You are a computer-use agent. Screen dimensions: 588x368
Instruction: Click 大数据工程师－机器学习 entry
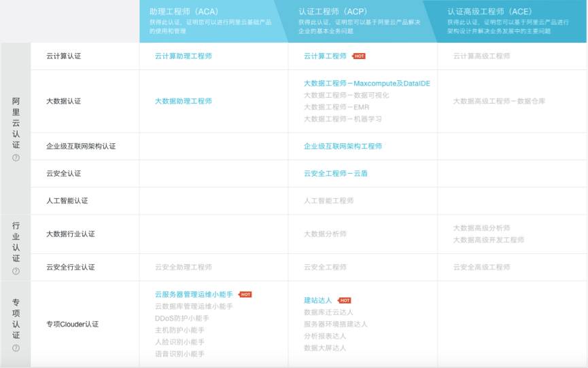pyautogui.click(x=343, y=119)
